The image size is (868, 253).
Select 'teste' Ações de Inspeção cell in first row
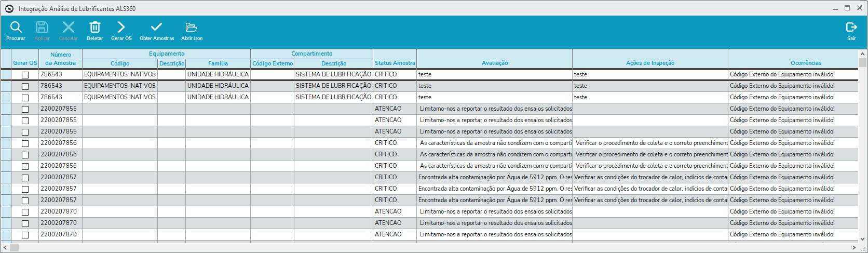650,74
